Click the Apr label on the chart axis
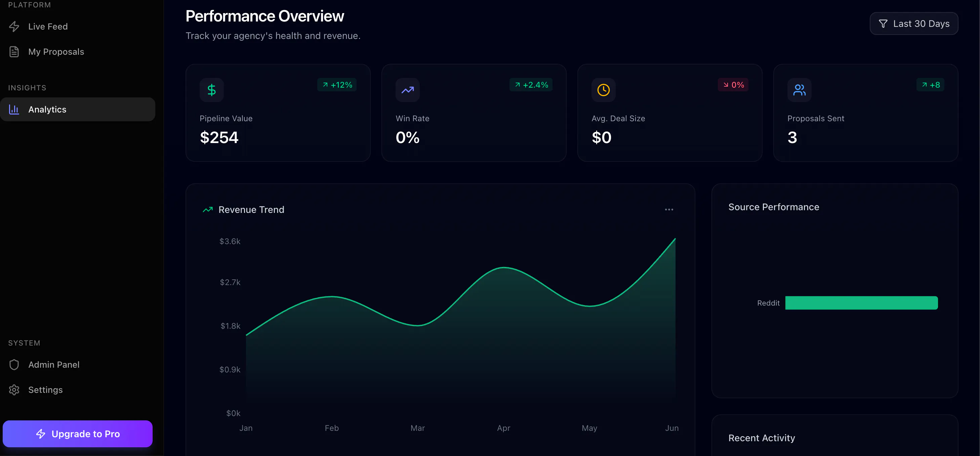The image size is (980, 456). click(x=504, y=428)
